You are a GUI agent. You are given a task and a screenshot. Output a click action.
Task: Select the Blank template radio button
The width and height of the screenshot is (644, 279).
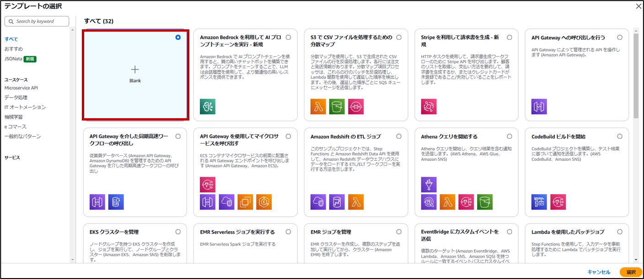tap(178, 38)
